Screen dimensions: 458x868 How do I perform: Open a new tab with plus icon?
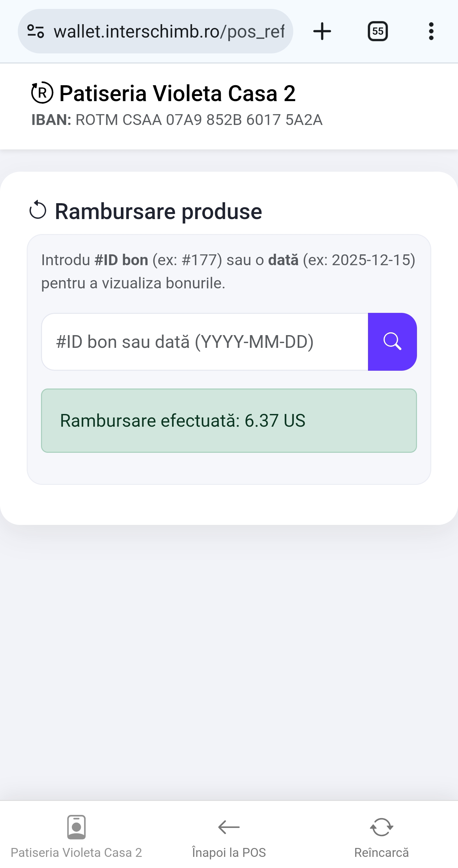click(x=322, y=31)
